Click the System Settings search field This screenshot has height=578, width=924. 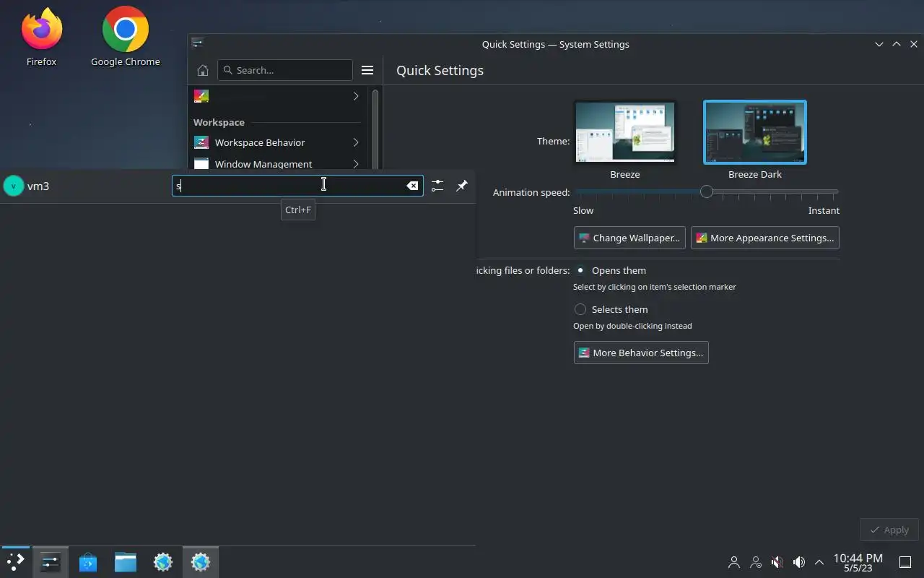284,70
